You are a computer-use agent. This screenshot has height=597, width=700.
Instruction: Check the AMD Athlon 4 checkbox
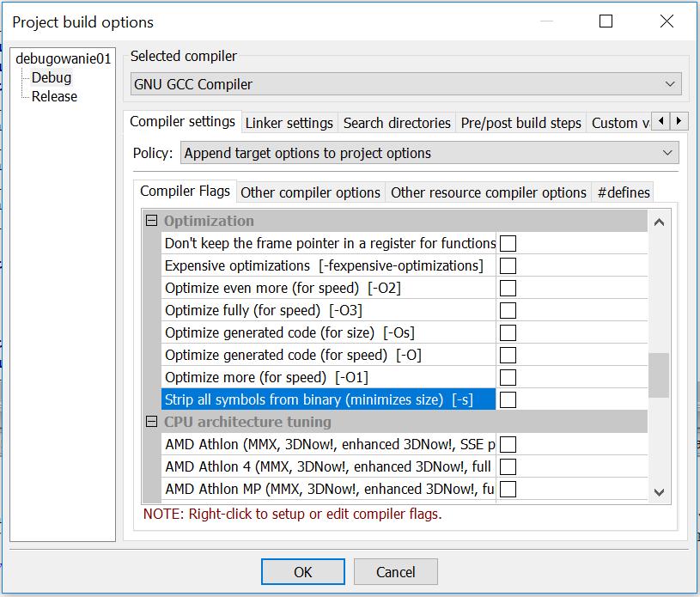click(508, 467)
